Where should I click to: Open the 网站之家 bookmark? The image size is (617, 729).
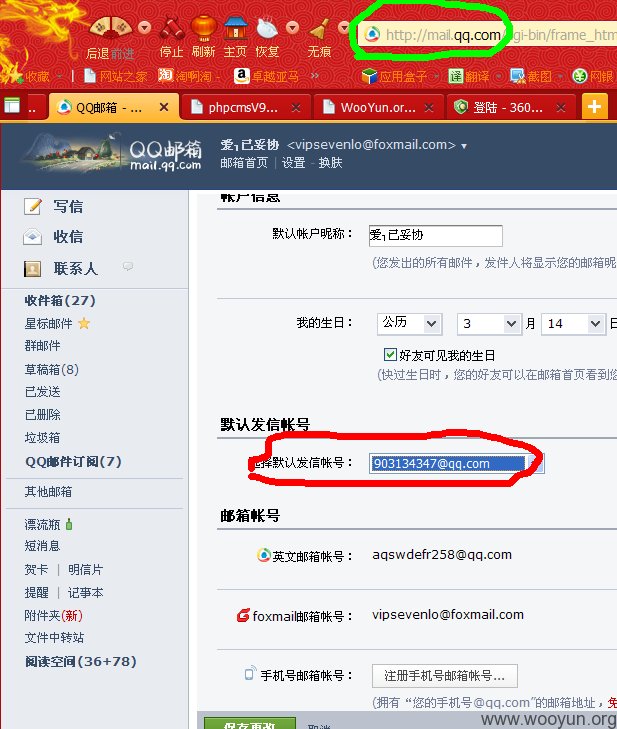(x=115, y=76)
